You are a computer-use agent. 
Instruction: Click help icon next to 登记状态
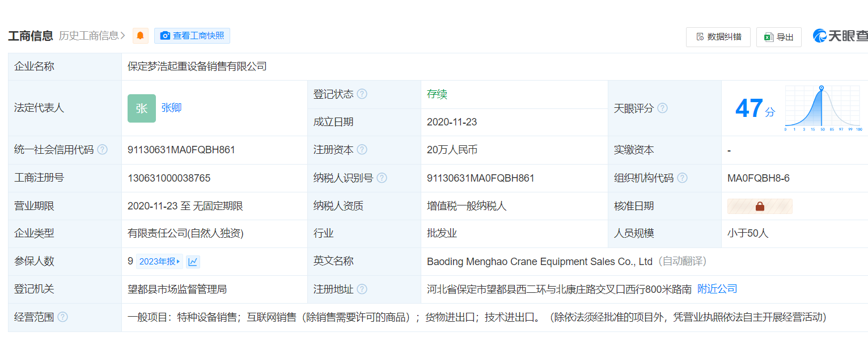pos(362,94)
